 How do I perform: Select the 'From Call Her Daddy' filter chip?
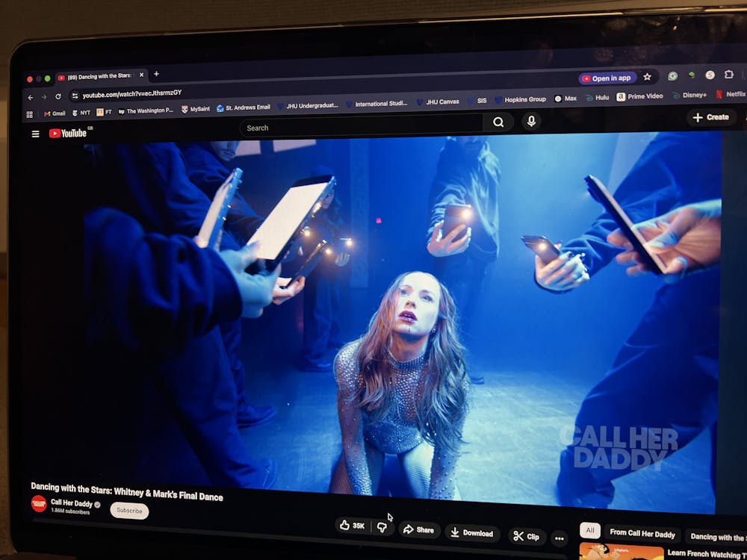point(642,534)
